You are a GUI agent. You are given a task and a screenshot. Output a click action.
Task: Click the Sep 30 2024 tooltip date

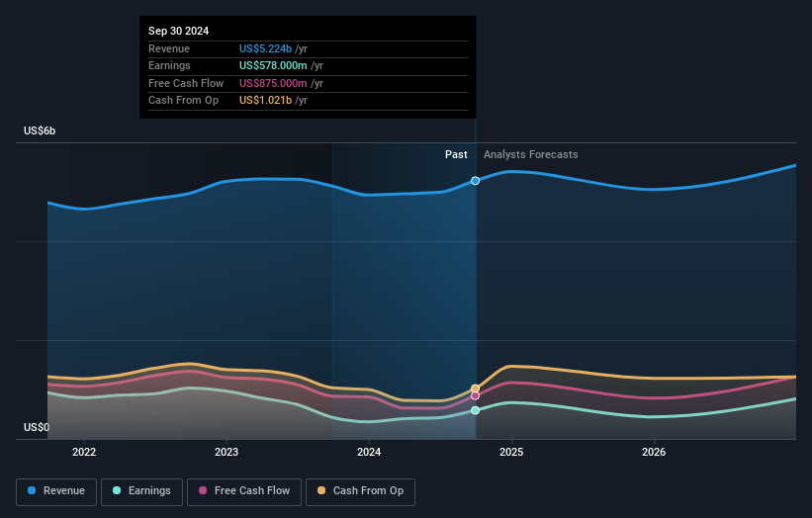tap(179, 31)
